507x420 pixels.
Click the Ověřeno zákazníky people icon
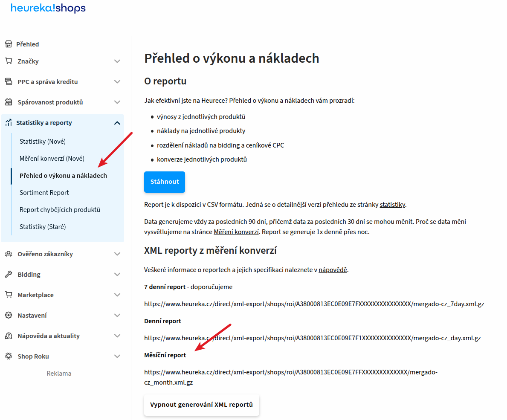(x=9, y=254)
